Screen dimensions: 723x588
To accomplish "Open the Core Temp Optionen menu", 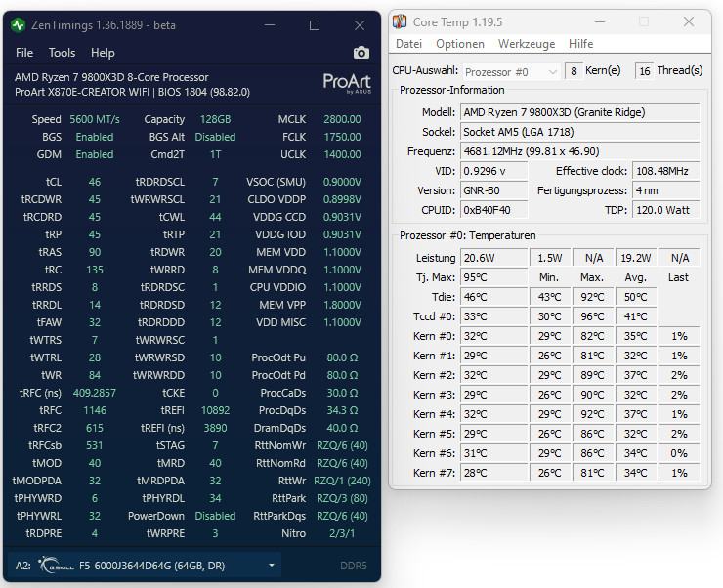I will click(460, 44).
